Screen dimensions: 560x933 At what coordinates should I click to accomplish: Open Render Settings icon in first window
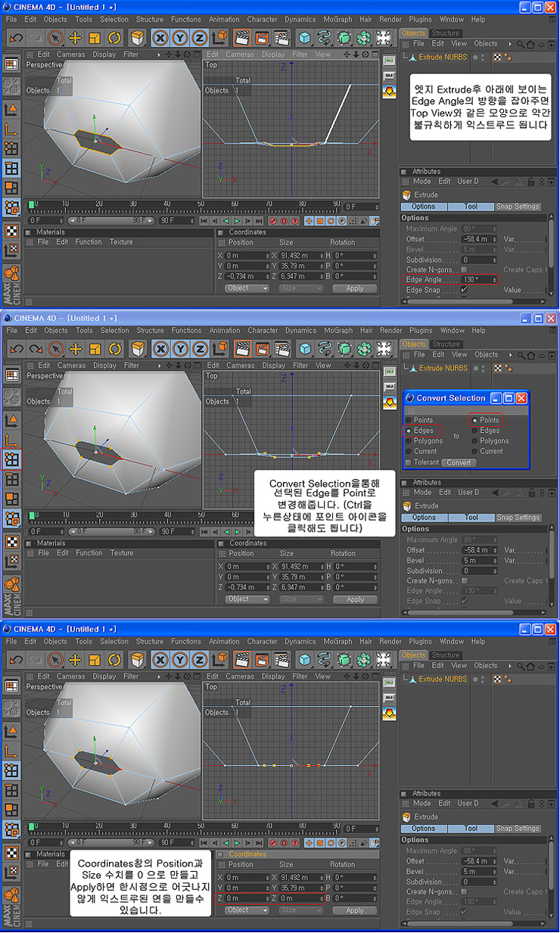pos(282,37)
